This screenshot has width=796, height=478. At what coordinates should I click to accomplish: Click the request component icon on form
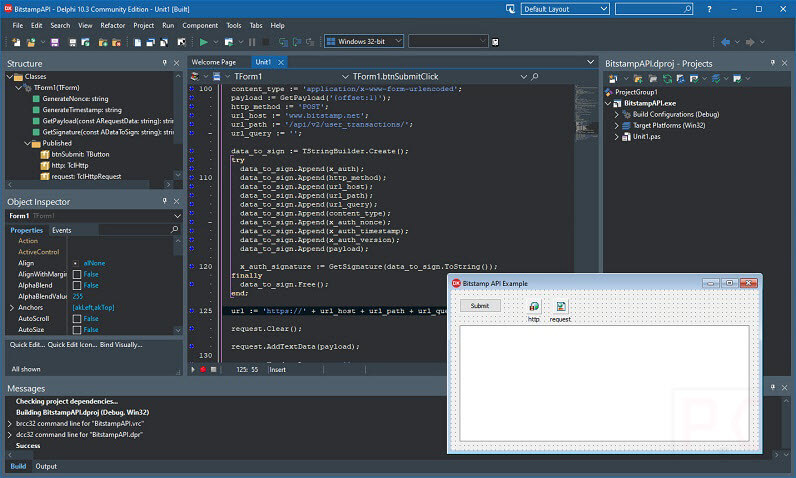click(x=560, y=307)
